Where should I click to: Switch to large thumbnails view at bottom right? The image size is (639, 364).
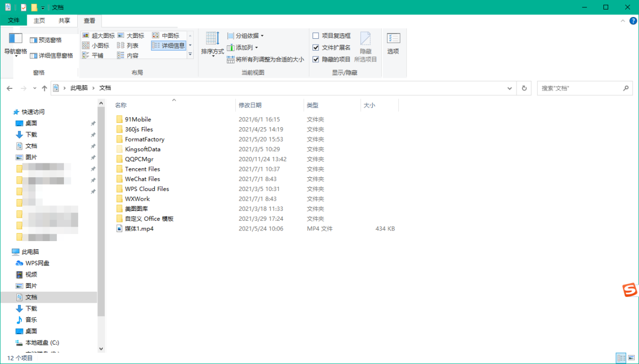click(x=631, y=358)
